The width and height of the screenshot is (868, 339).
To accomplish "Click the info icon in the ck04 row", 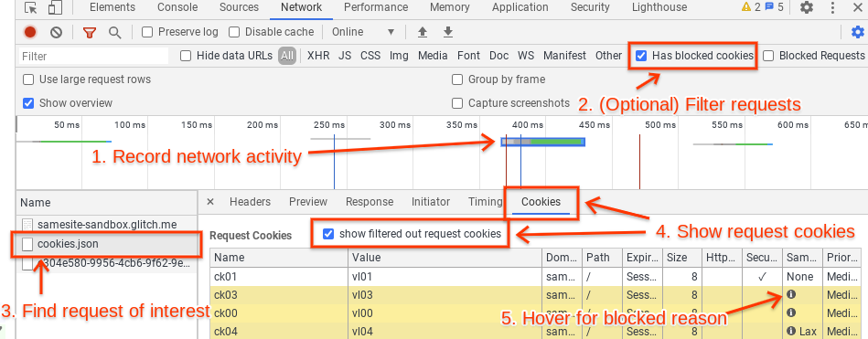I will click(790, 332).
